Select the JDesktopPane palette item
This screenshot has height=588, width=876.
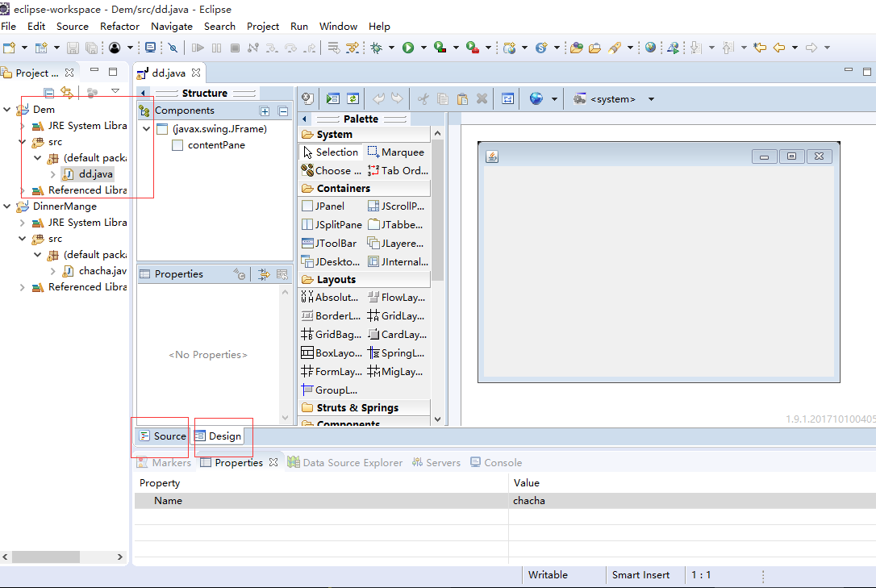point(331,261)
